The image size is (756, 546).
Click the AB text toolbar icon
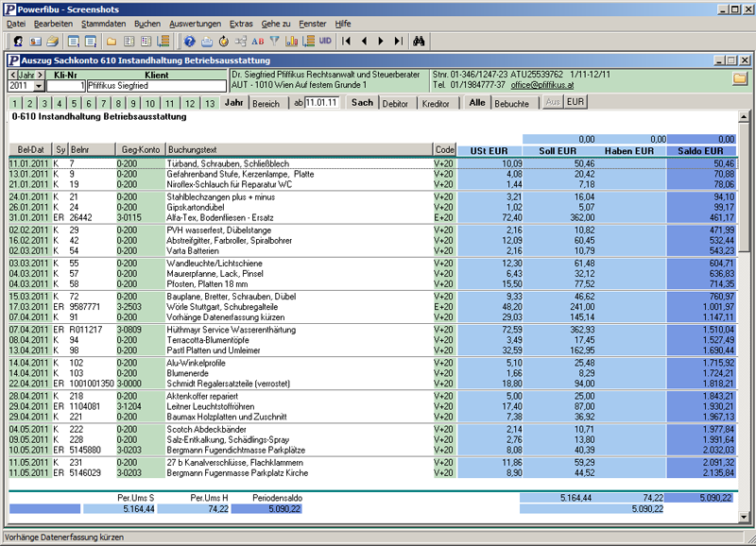(257, 42)
